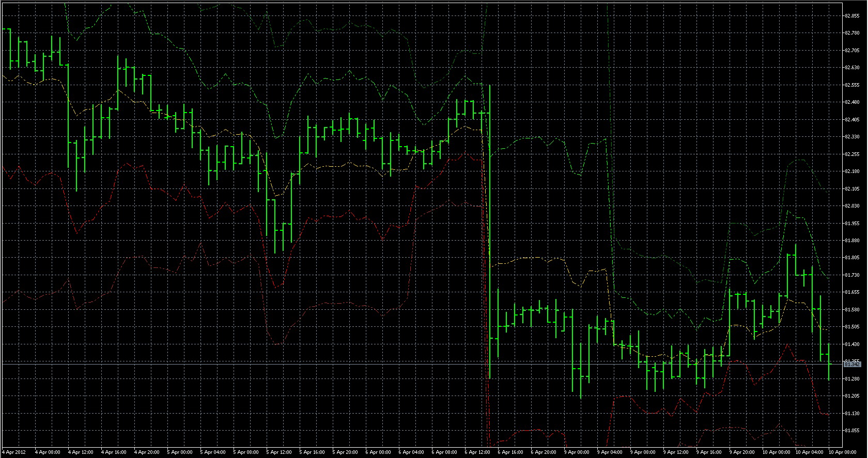Screen dimensions: 868x458
Task: Choose 82.180 on the price scale
Action: [852, 171]
